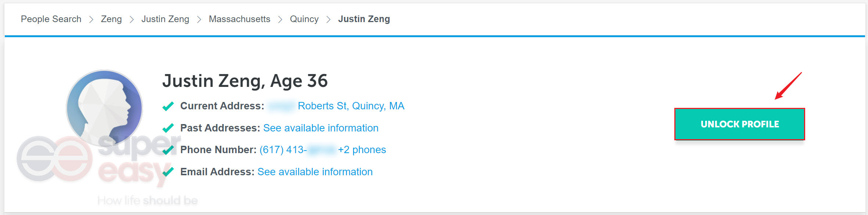Open the People Search breadcrumb

(51, 19)
